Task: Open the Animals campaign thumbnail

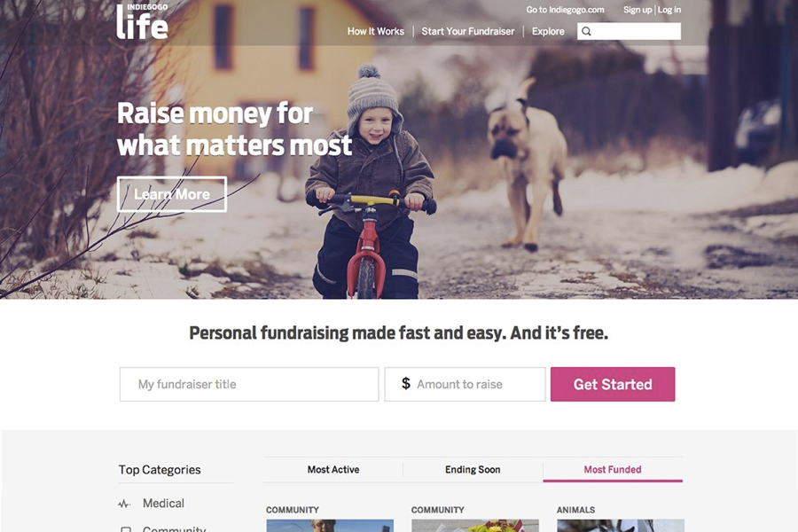Action: coord(621,526)
